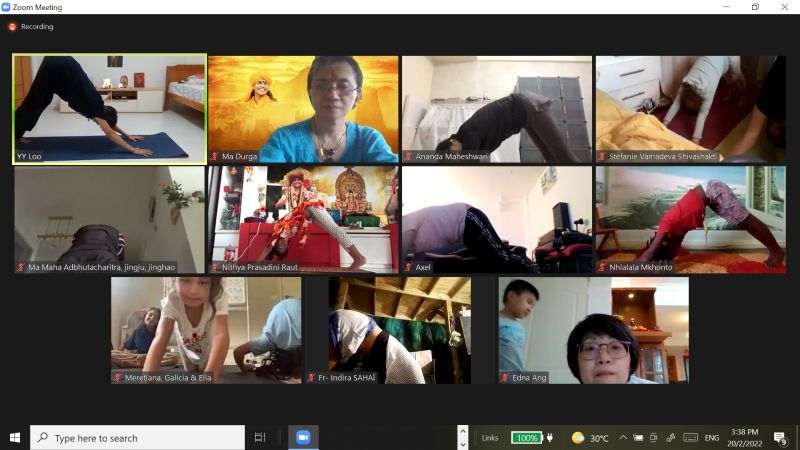
Task: Click the muted mic icon beside Axel
Action: coord(409,267)
